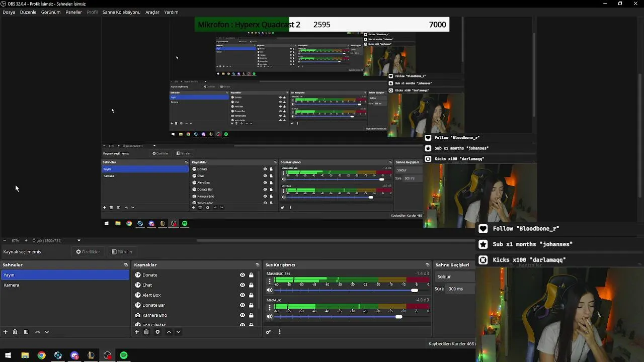The width and height of the screenshot is (644, 362).
Task: Open Spotify from the taskbar
Action: (124, 355)
